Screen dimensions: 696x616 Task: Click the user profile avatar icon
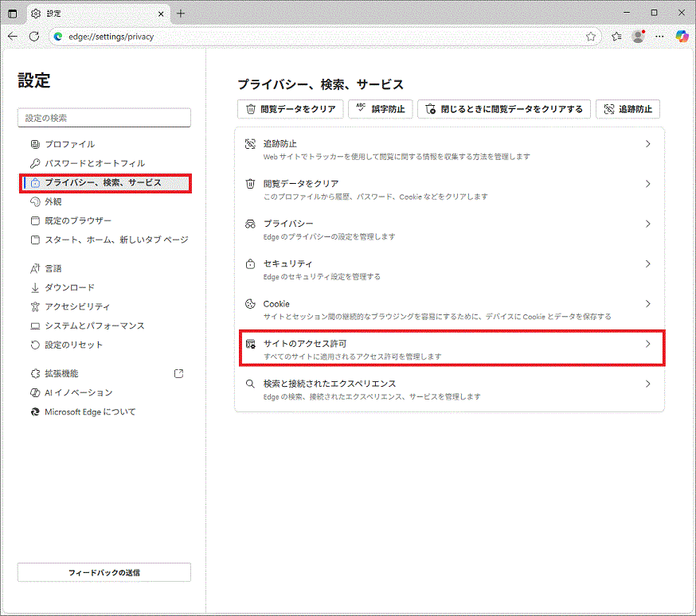638,37
